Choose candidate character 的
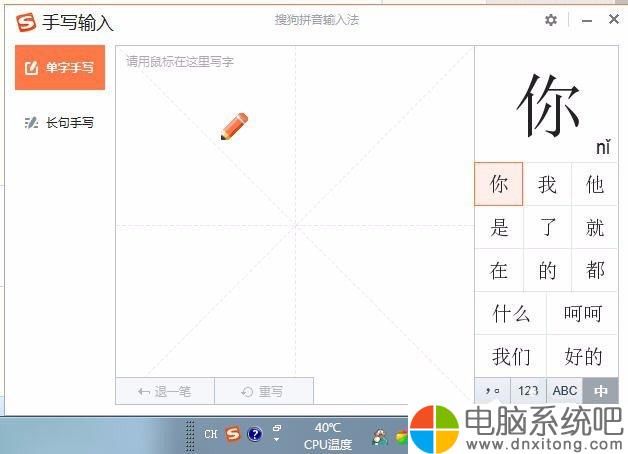The image size is (628, 454). coord(547,270)
